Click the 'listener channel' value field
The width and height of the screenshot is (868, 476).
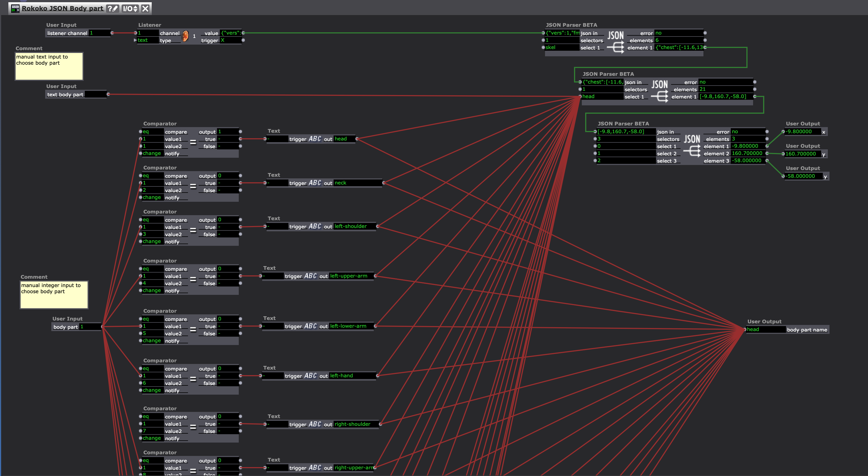[99, 33]
